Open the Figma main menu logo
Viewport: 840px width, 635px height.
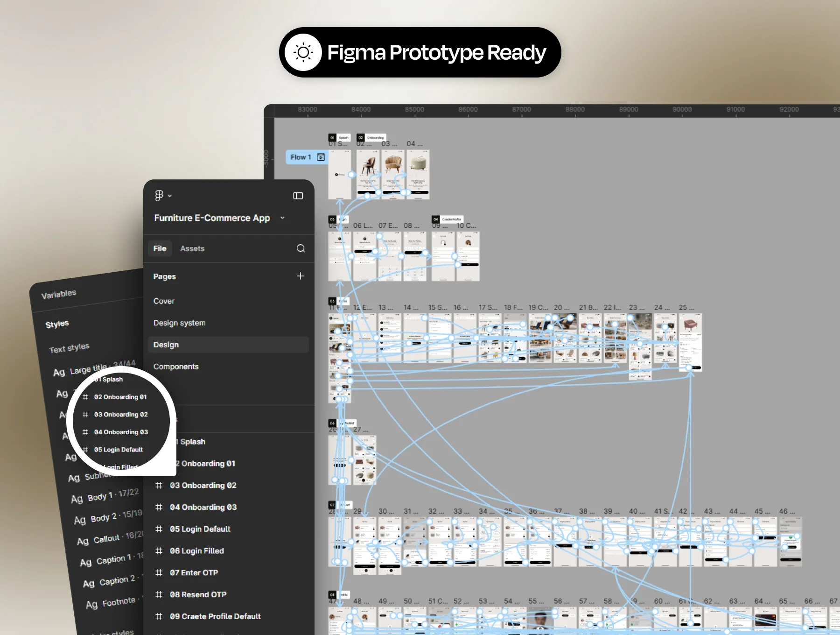click(159, 196)
